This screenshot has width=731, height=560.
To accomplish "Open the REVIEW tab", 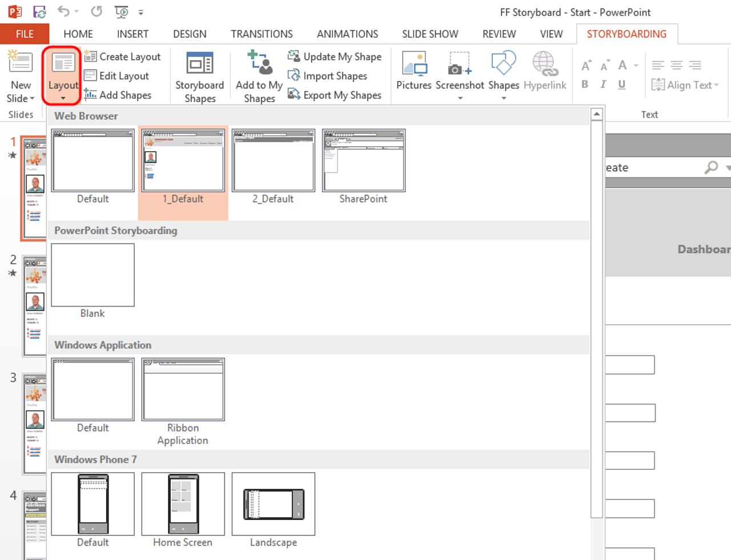I will point(499,34).
